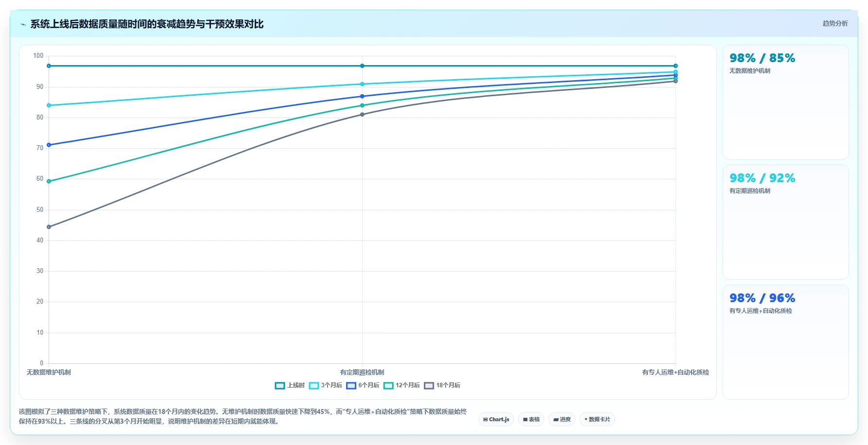
Task: Click the 表格 tag in the footer
Action: click(531, 419)
